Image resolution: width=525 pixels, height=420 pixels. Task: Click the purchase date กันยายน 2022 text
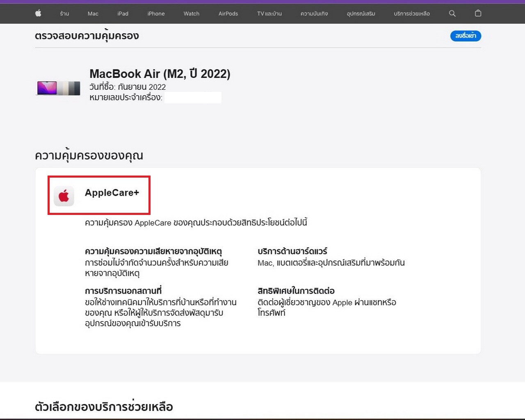pyautogui.click(x=142, y=87)
